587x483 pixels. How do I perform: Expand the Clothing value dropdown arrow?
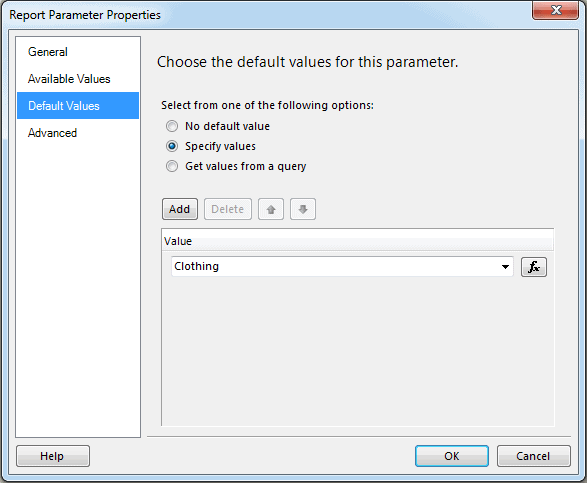click(505, 267)
